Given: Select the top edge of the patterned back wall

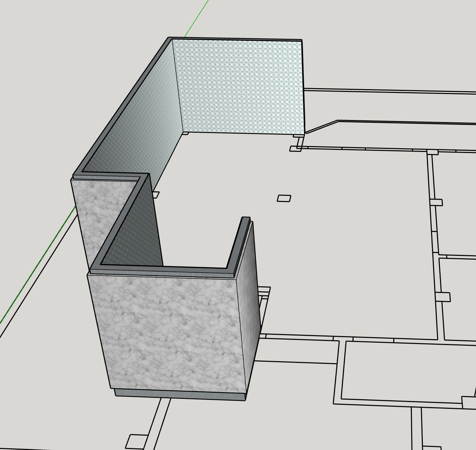Looking at the screenshot, I should [237, 39].
